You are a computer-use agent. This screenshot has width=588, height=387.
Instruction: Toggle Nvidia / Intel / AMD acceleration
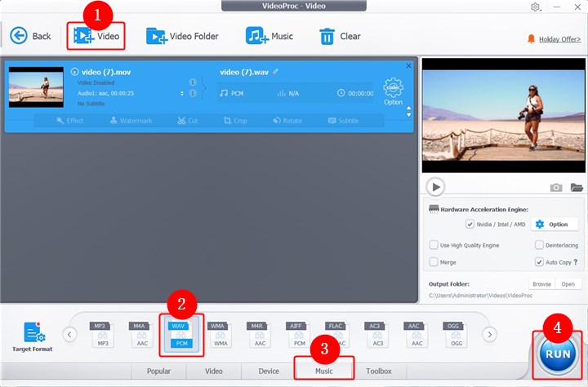point(470,225)
